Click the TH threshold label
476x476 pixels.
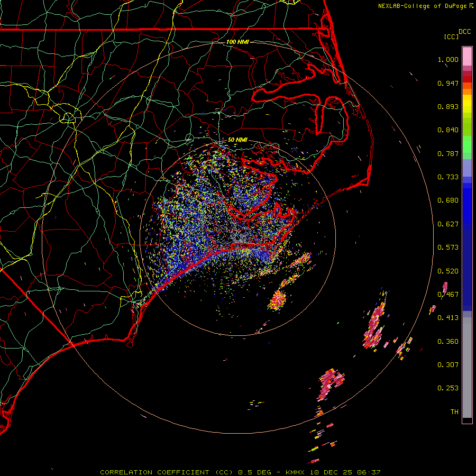point(454,412)
